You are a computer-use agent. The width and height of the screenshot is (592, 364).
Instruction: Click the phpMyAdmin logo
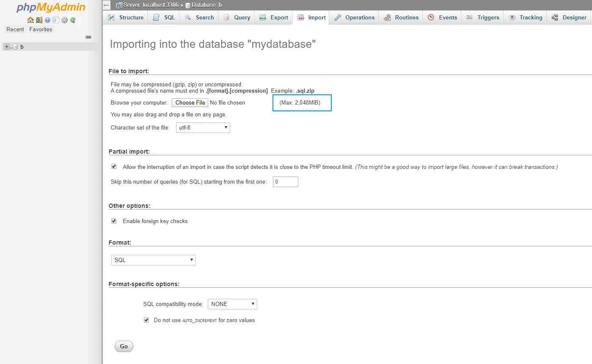[x=51, y=8]
